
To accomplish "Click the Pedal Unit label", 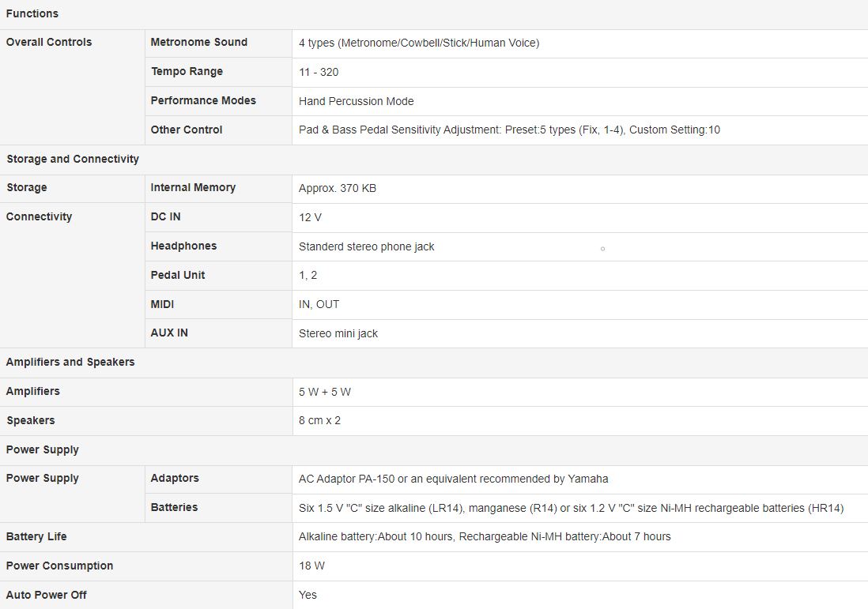I will pyautogui.click(x=178, y=275).
